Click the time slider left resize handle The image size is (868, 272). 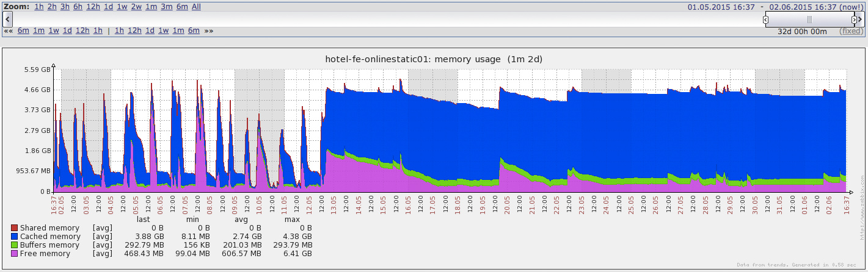click(x=766, y=20)
